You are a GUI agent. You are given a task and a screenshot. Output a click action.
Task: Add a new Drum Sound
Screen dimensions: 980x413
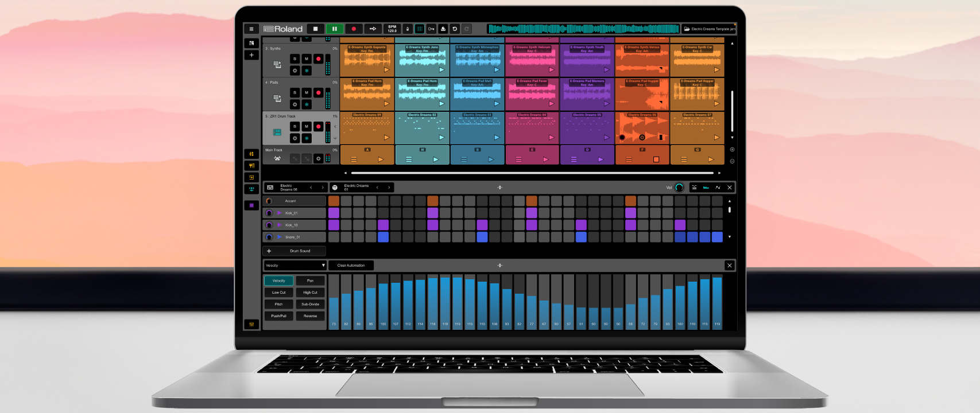click(x=294, y=251)
